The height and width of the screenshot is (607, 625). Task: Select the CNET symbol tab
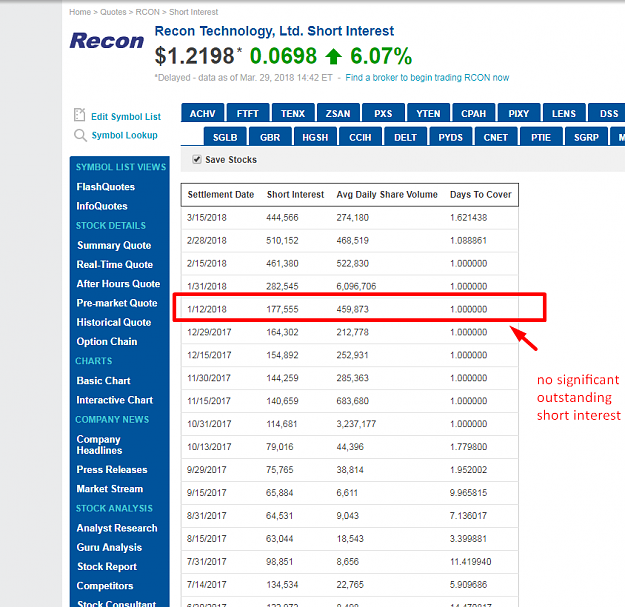pos(496,137)
